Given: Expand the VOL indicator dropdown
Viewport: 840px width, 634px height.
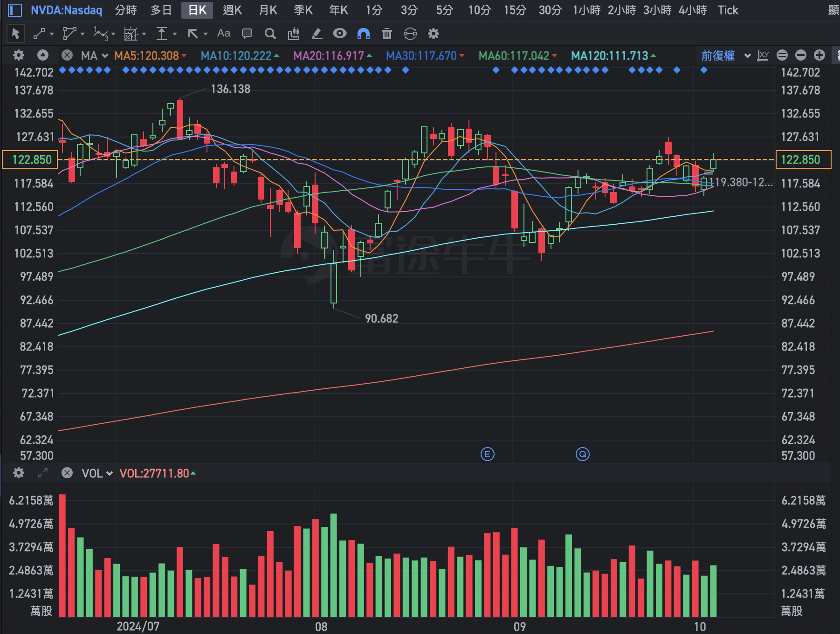Looking at the screenshot, I should click(x=97, y=474).
